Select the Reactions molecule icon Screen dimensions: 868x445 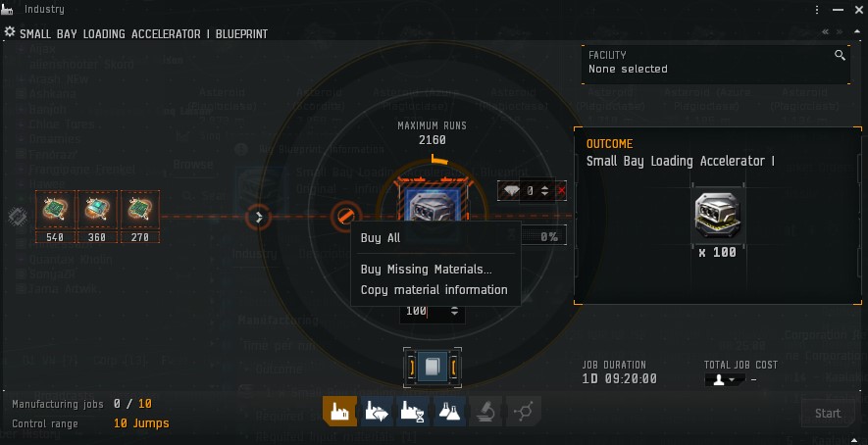coord(523,412)
